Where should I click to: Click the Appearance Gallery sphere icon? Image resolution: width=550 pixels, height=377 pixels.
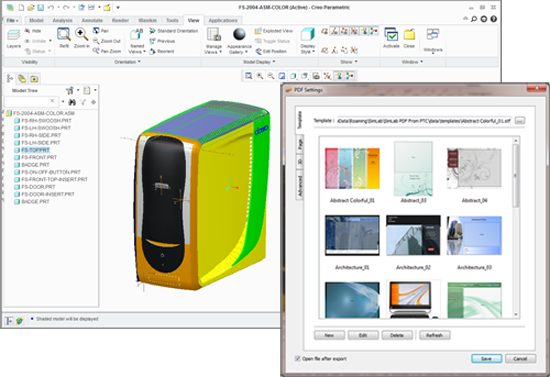(x=239, y=35)
